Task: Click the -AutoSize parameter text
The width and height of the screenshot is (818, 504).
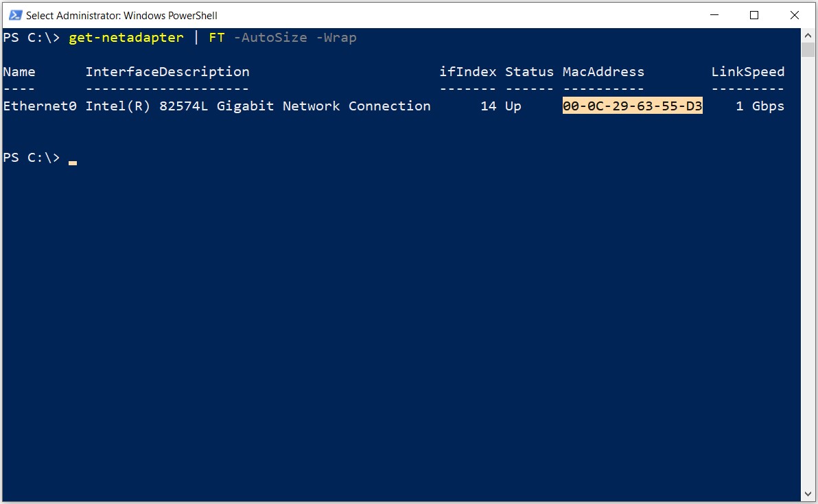Action: (x=270, y=38)
